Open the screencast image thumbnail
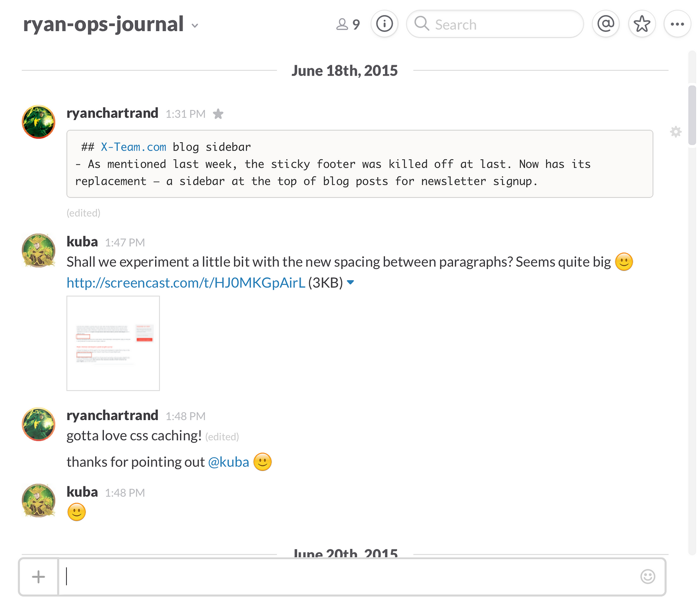Image resolution: width=700 pixels, height=614 pixels. tap(113, 343)
